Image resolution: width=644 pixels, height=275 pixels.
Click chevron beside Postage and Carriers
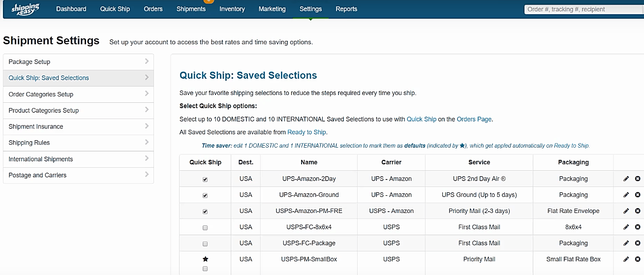(147, 175)
